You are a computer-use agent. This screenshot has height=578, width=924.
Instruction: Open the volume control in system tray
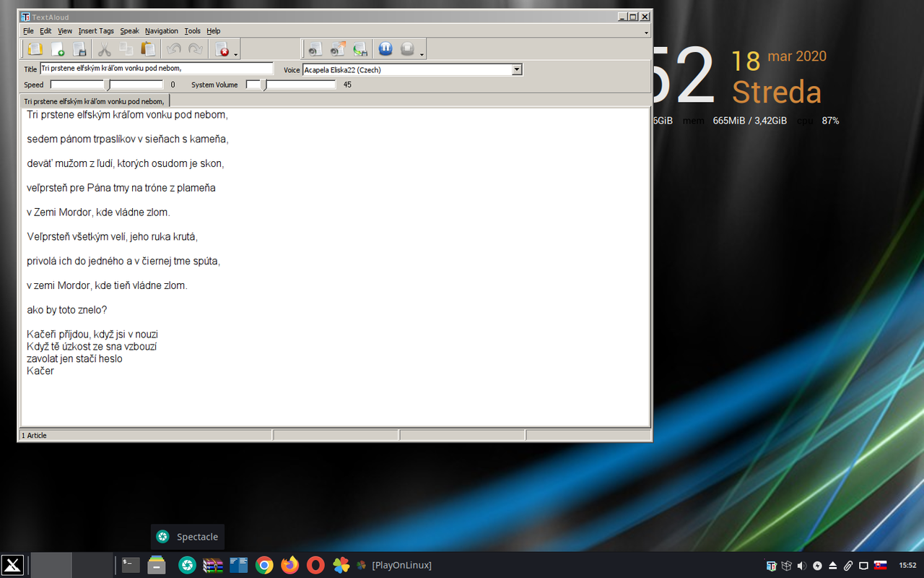[802, 566]
